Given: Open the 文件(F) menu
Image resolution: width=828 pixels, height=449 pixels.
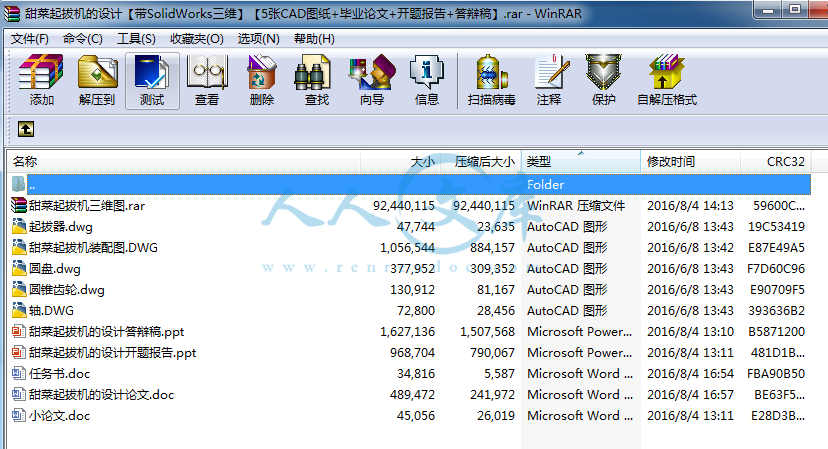Looking at the screenshot, I should (30, 39).
